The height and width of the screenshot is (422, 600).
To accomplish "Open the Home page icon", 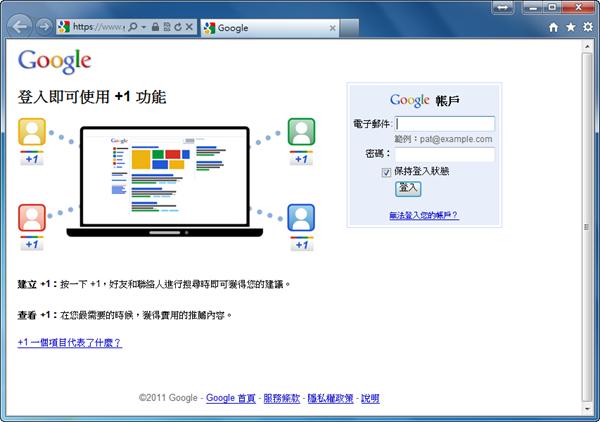I will (553, 27).
